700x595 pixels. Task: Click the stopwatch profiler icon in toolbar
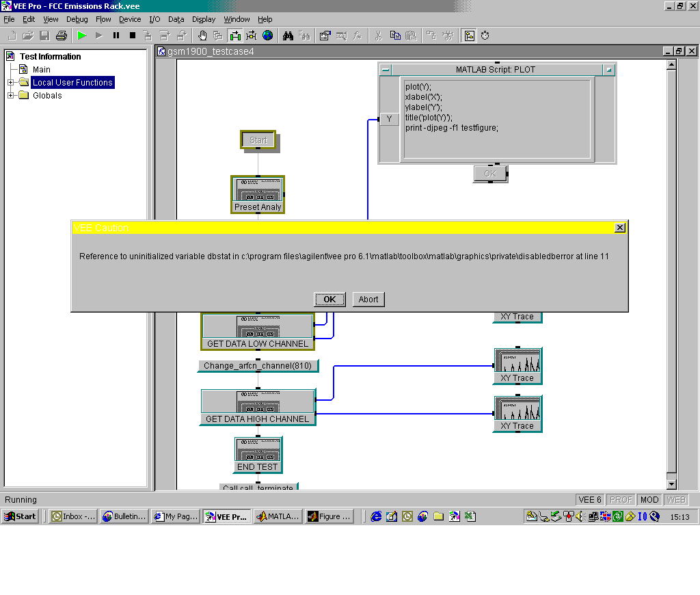tap(485, 36)
